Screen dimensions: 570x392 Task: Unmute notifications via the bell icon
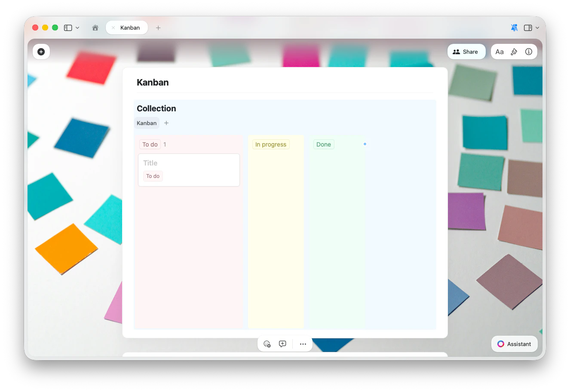tap(514, 27)
